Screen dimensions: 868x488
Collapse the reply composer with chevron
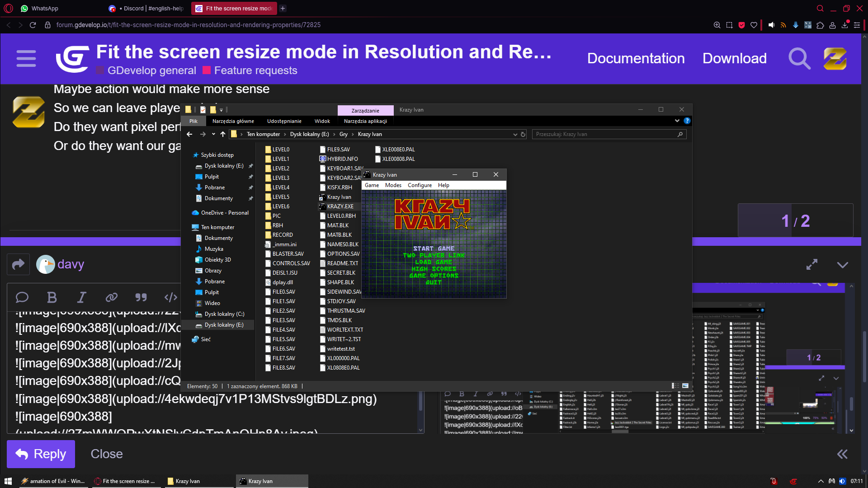coord(842,265)
